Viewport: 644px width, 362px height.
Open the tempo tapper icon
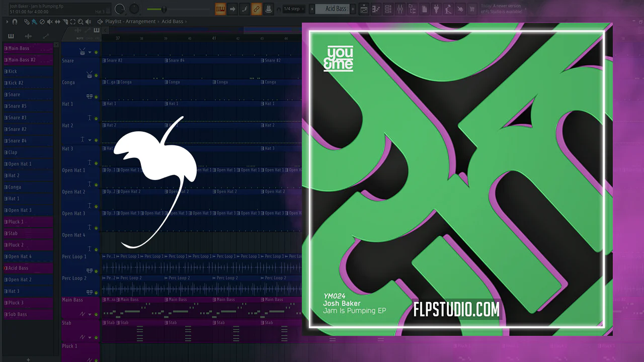tap(448, 9)
